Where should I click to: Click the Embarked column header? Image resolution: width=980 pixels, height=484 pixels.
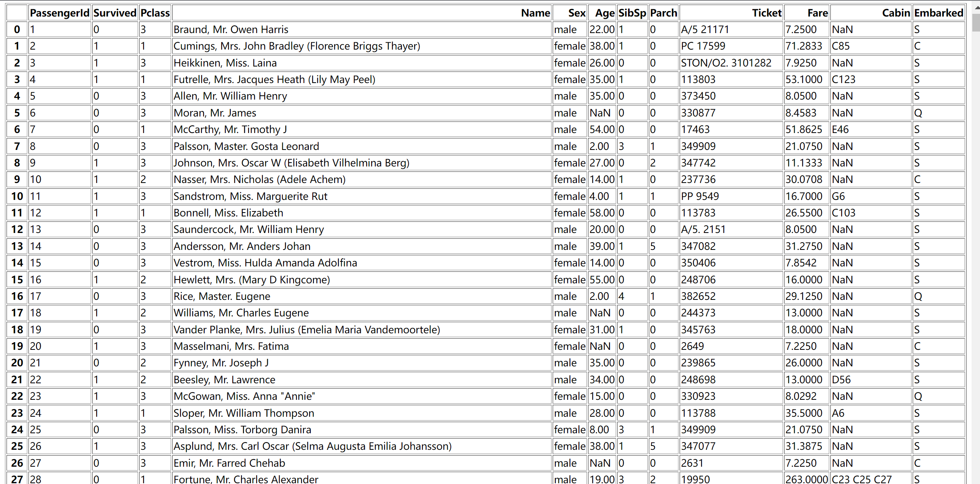(938, 13)
